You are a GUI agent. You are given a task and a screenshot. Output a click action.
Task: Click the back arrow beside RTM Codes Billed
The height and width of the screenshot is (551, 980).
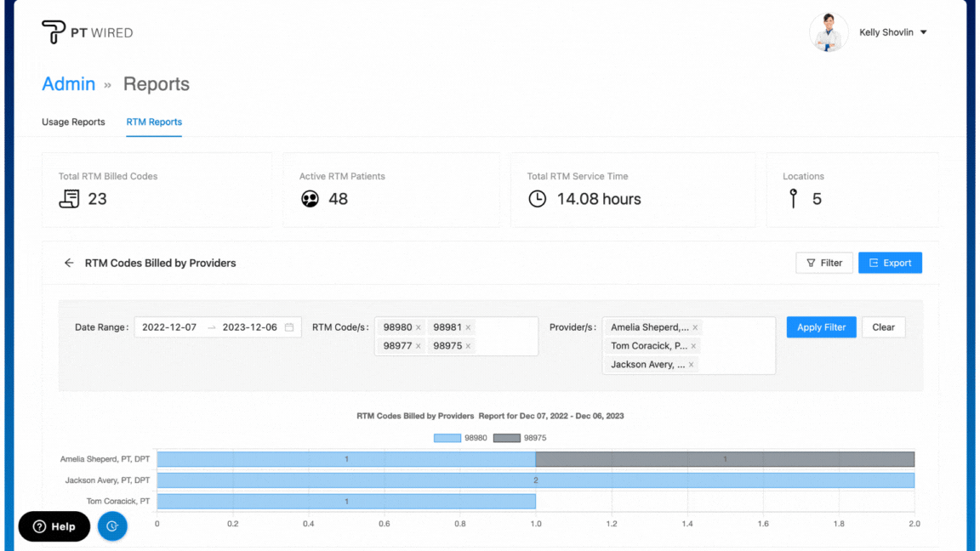(69, 264)
